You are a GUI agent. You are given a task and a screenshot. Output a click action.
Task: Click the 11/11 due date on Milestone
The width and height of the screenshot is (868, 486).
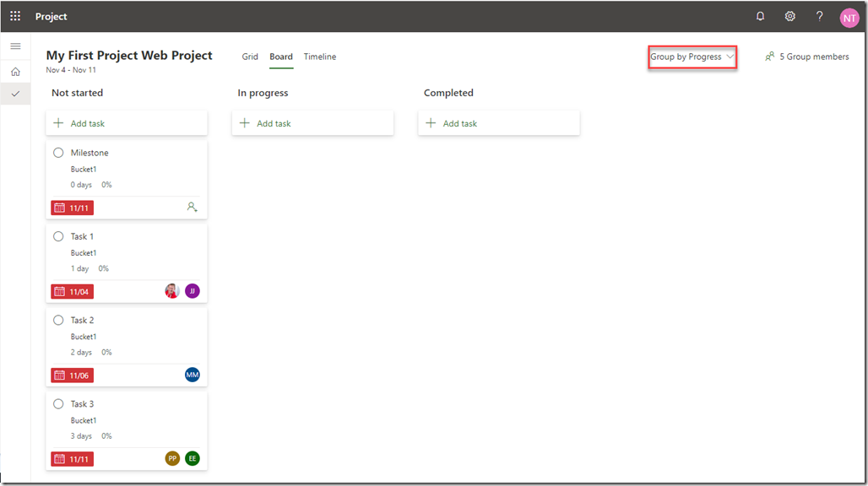(x=73, y=208)
